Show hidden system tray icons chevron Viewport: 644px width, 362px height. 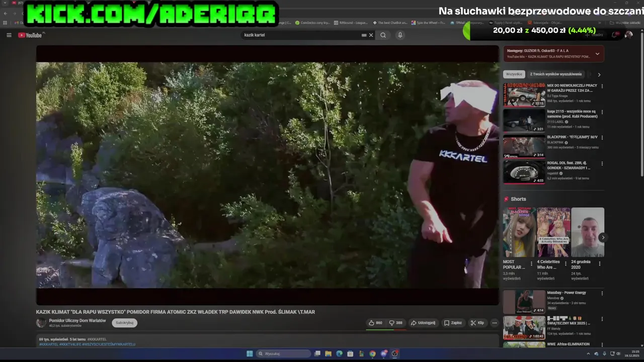(588, 353)
